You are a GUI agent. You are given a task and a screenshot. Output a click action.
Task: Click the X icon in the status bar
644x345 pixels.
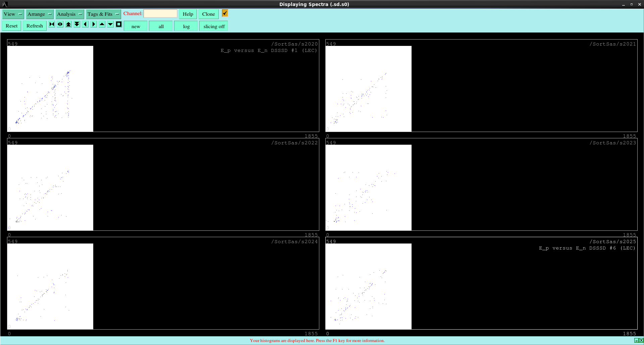point(641,340)
